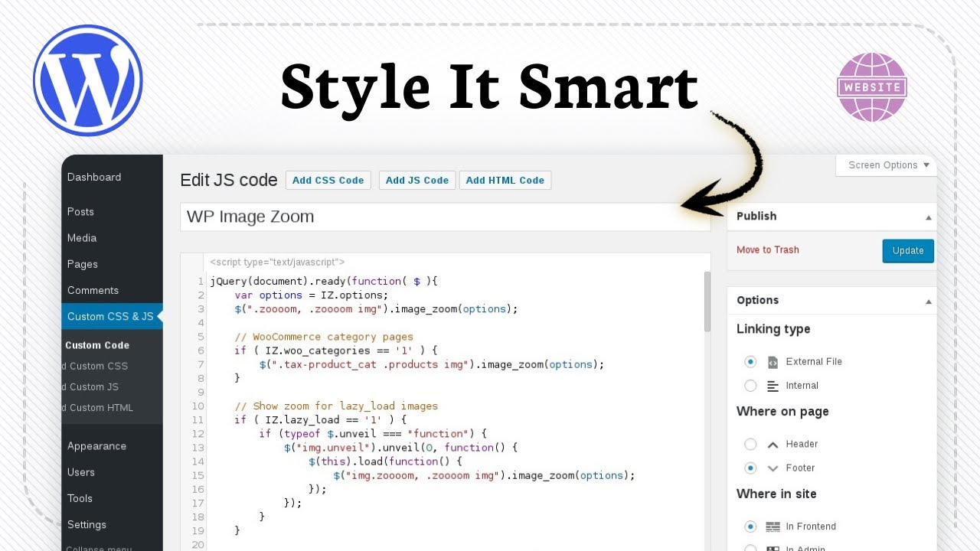Viewport: 980px width, 551px height.
Task: Select External File linking type radio
Action: 750,362
